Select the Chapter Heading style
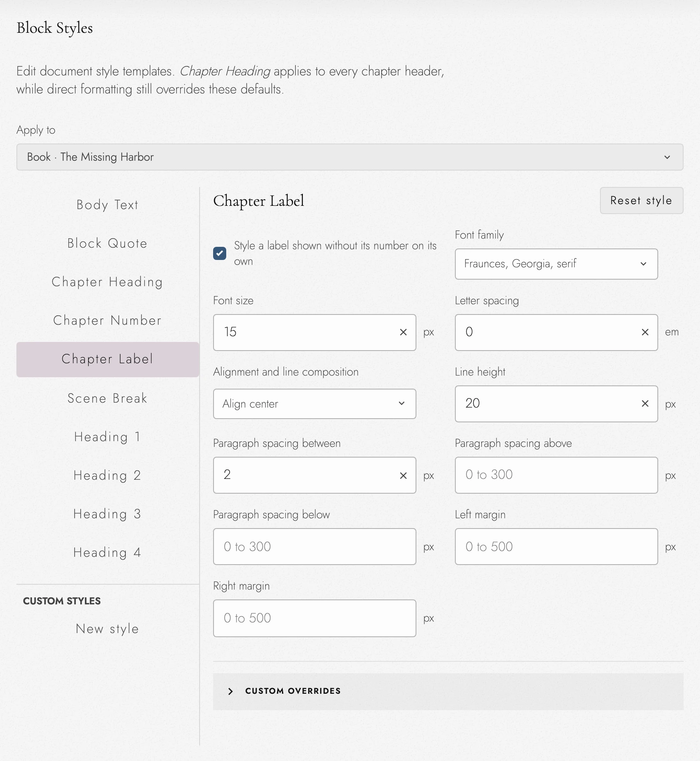The height and width of the screenshot is (761, 700). 107,282
